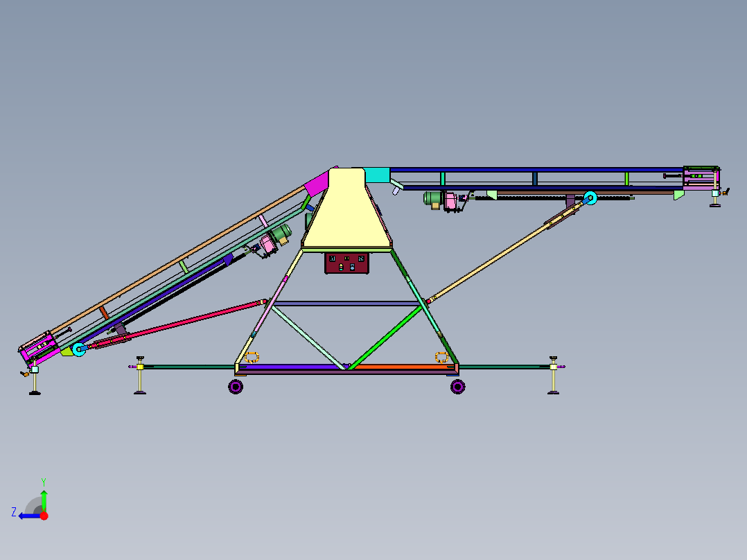Pick the green motor on inclined conveyor

[x=281, y=234]
